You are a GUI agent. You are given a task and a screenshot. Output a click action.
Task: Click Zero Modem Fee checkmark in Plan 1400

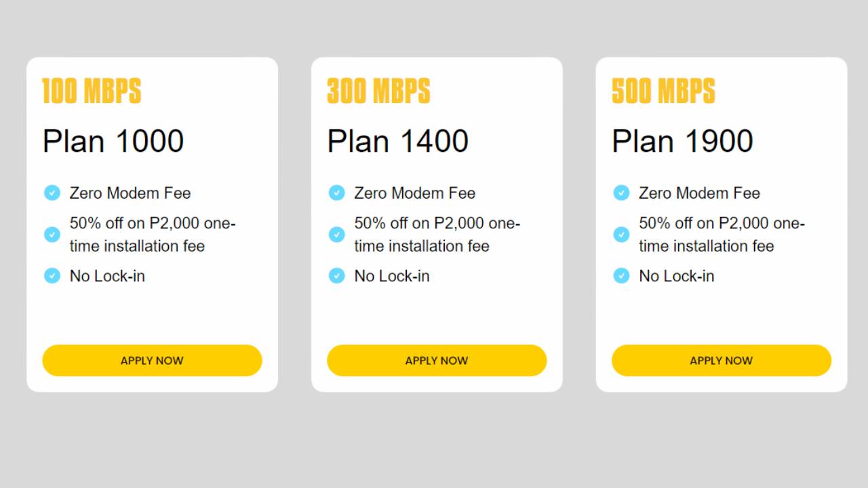[x=337, y=193]
